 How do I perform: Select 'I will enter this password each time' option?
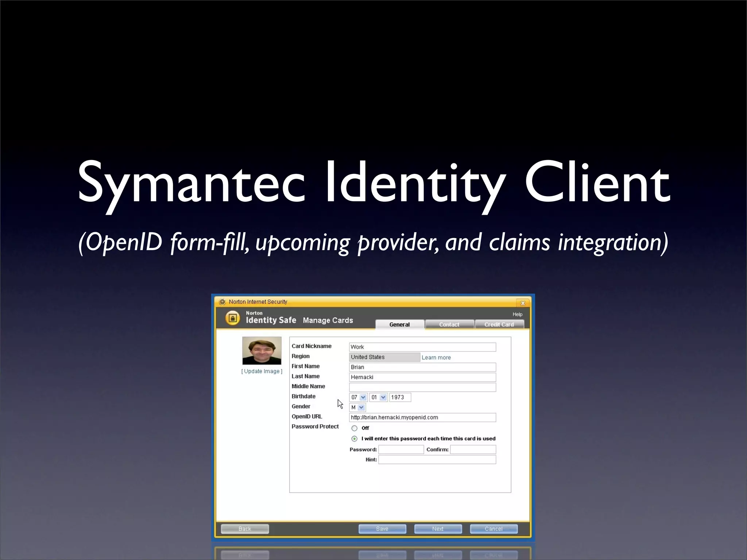(354, 439)
